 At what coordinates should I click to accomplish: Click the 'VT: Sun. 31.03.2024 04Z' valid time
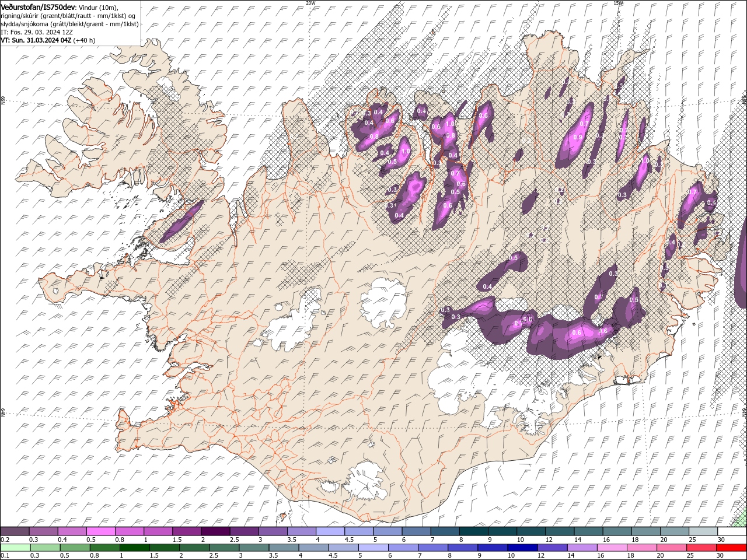[x=36, y=40]
